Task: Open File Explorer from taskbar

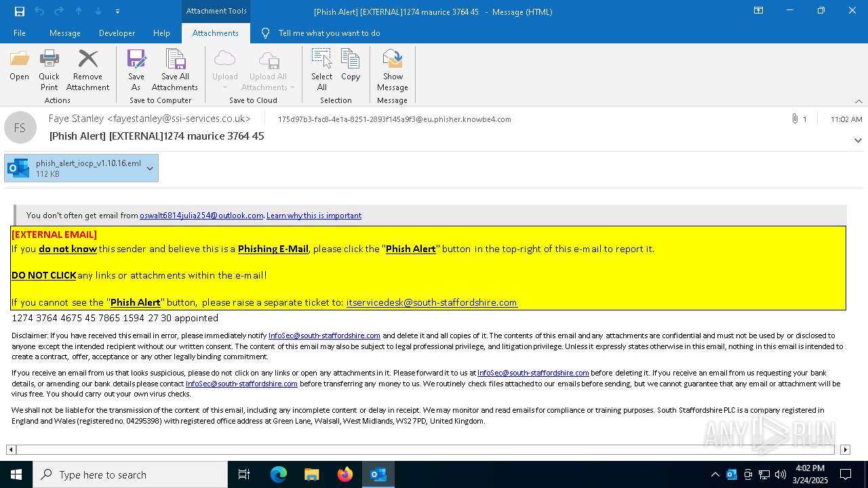Action: pyautogui.click(x=312, y=474)
